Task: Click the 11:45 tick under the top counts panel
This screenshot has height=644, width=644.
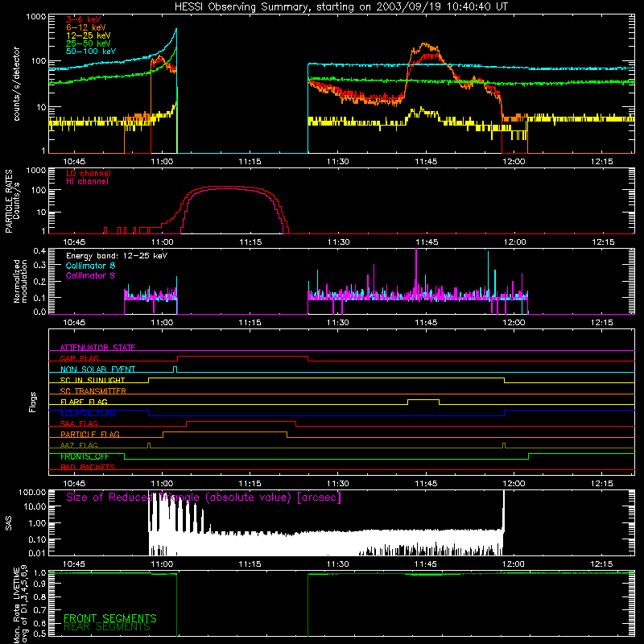Action: [426, 162]
